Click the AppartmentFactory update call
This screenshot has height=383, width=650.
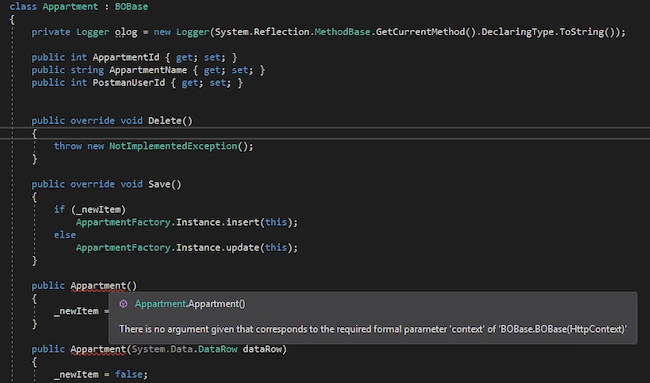pyautogui.click(x=187, y=248)
